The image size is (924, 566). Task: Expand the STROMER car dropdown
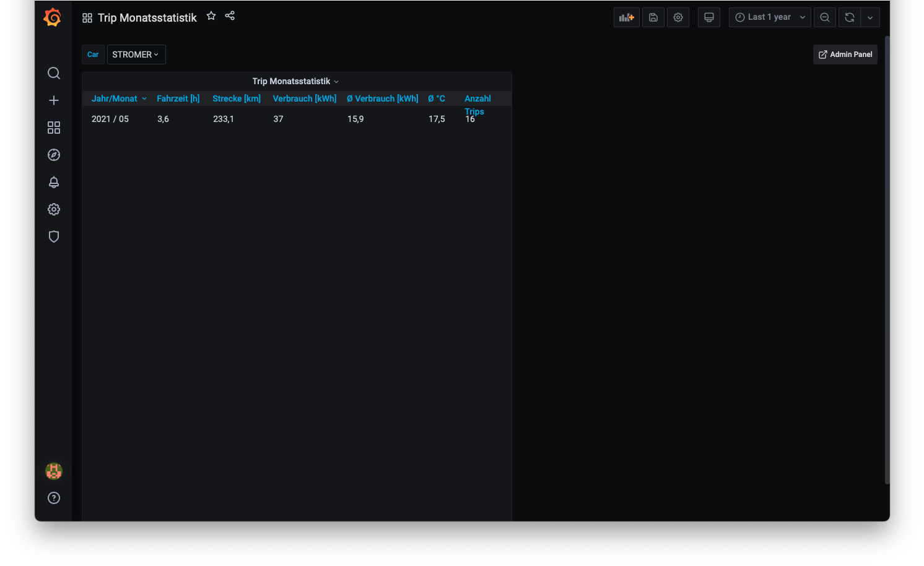click(x=136, y=54)
